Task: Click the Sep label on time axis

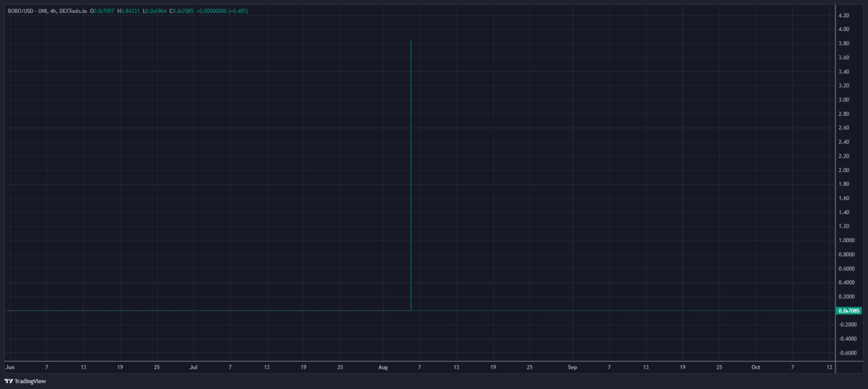Action: click(572, 367)
